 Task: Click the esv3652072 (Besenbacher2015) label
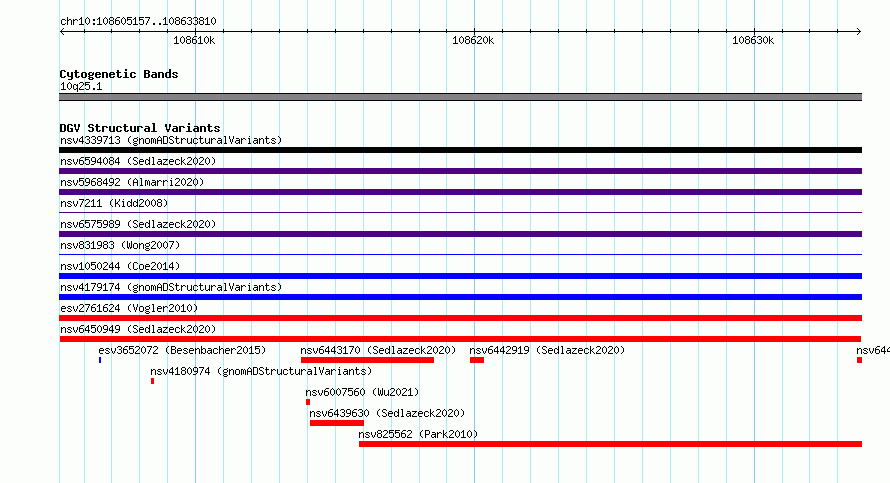pos(182,350)
